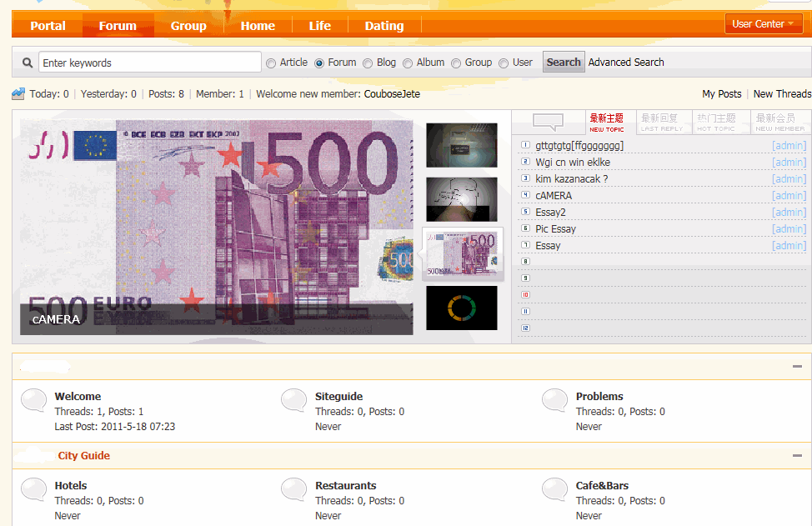
Task: Select the Article search radio button
Action: [271, 63]
